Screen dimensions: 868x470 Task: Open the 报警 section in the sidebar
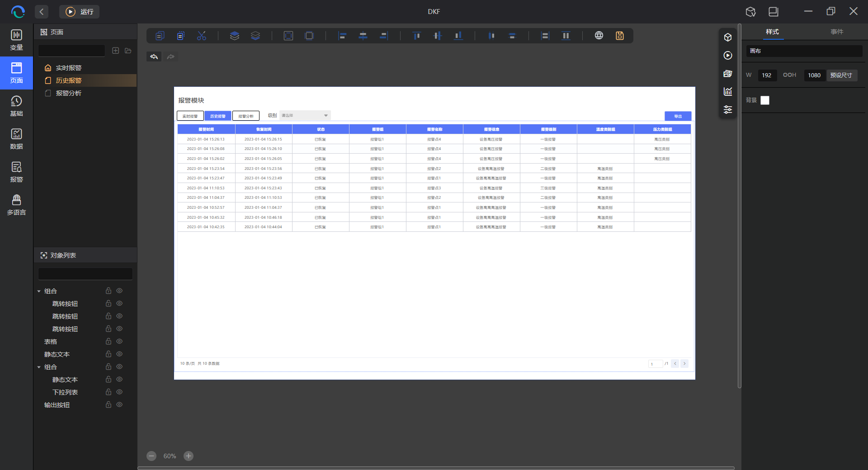[16, 172]
